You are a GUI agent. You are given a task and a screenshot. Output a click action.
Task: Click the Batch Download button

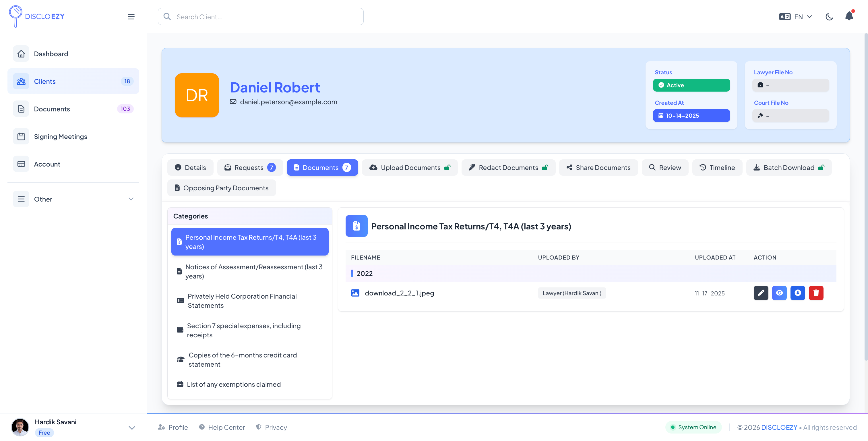pyautogui.click(x=788, y=167)
